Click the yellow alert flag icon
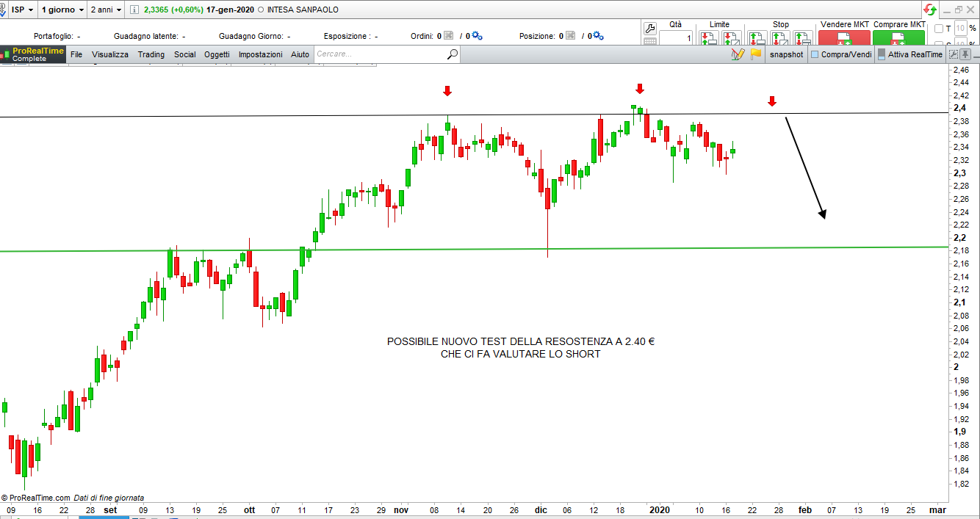The width and height of the screenshot is (980, 519). (755, 54)
